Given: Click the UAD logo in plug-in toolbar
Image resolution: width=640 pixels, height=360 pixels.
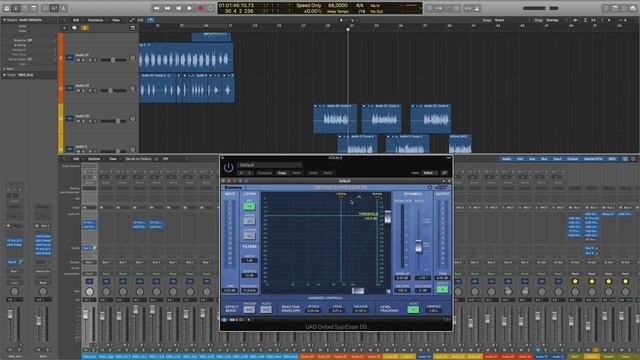Looking at the screenshot, I should point(224,320).
